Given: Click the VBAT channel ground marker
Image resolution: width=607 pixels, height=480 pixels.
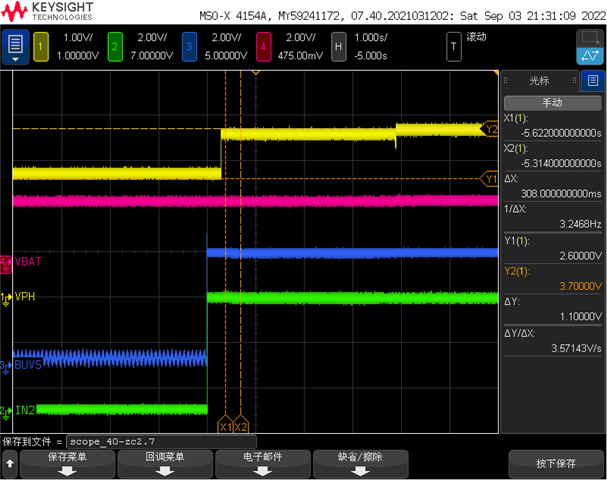Looking at the screenshot, I should [6, 264].
